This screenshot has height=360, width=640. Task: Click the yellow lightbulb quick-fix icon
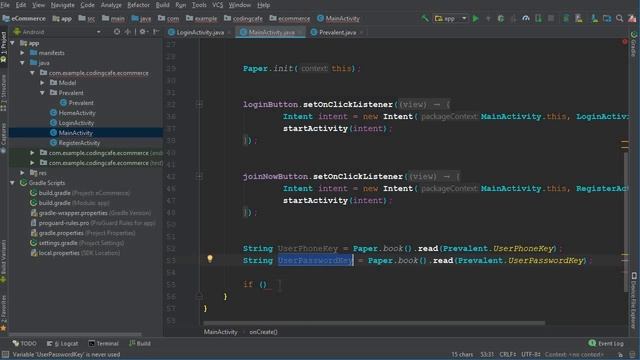(210, 258)
